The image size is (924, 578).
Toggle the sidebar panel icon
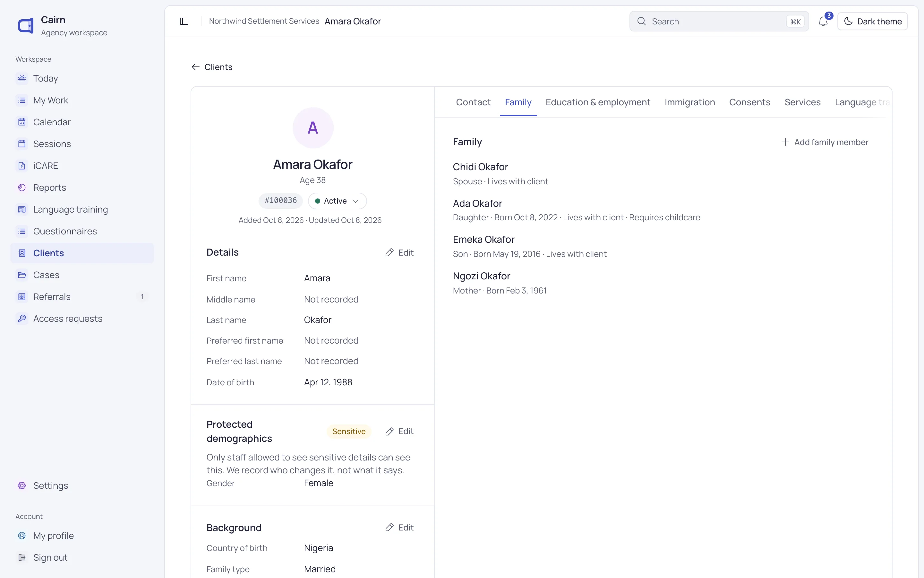coord(184,22)
